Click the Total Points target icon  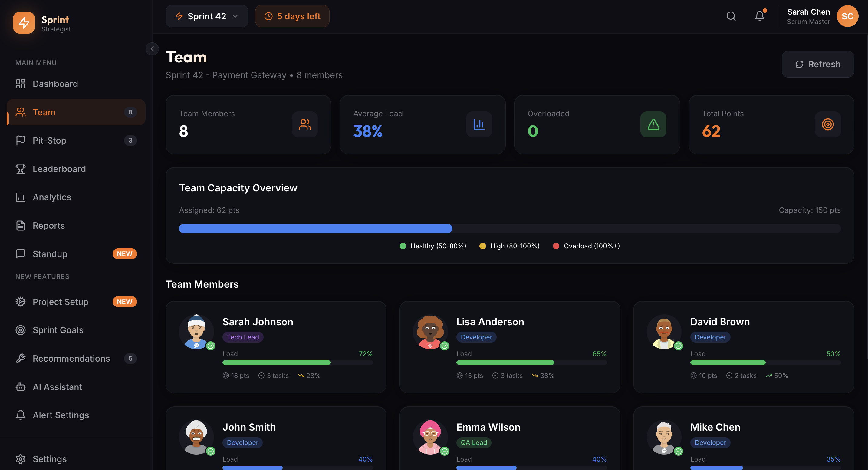click(827, 124)
